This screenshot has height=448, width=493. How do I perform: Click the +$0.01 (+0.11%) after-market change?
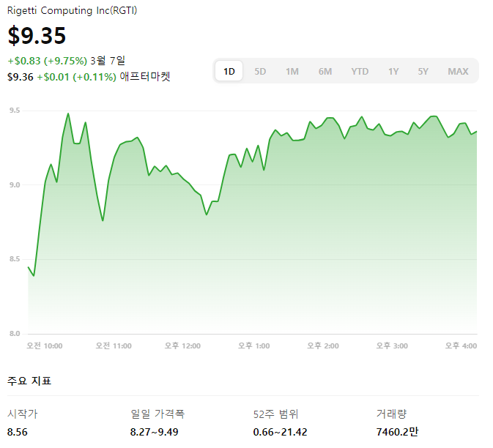[x=77, y=77]
